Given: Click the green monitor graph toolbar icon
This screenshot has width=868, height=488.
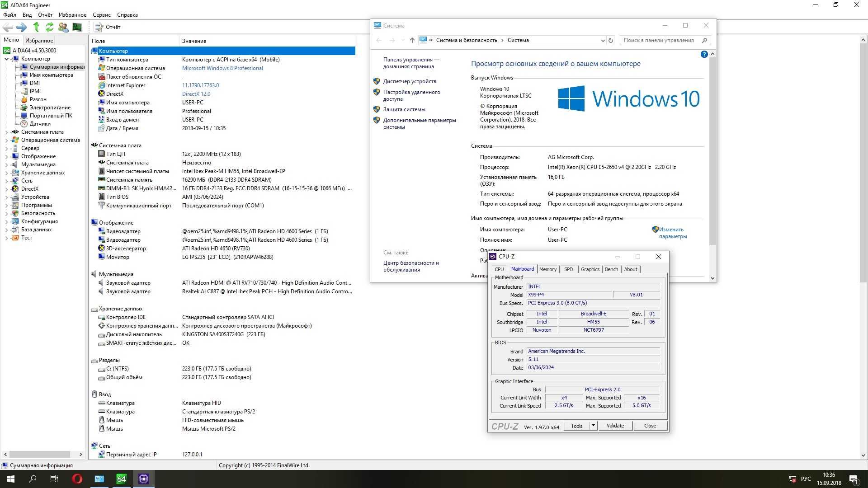Looking at the screenshot, I should [x=77, y=27].
